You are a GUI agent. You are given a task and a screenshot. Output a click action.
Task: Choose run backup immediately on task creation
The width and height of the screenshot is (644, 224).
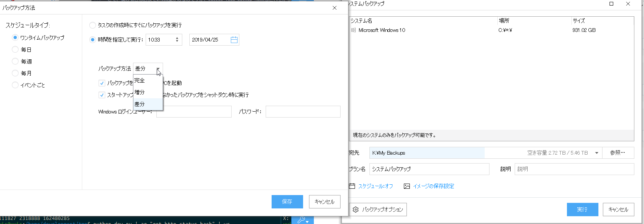point(93,25)
